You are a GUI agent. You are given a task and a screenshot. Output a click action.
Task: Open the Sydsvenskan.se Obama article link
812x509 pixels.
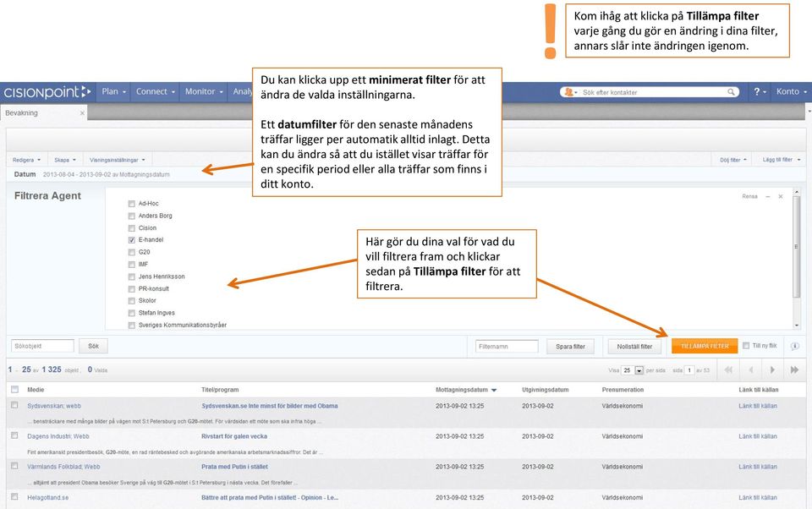click(x=269, y=406)
